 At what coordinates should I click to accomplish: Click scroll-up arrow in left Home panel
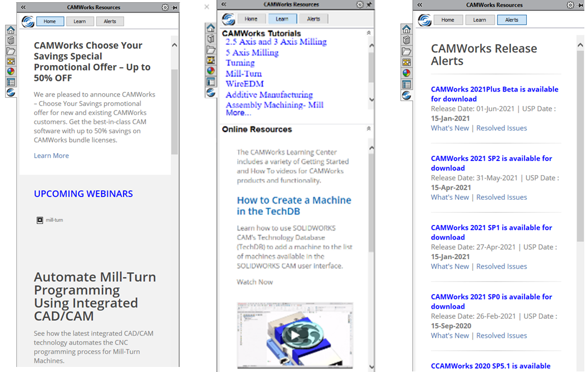(x=174, y=45)
